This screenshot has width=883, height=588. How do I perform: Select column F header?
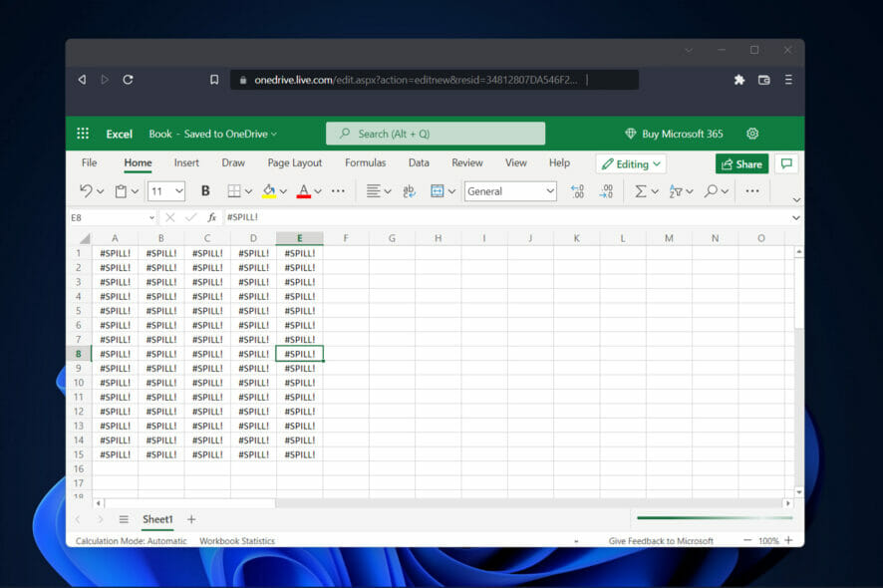(346, 238)
